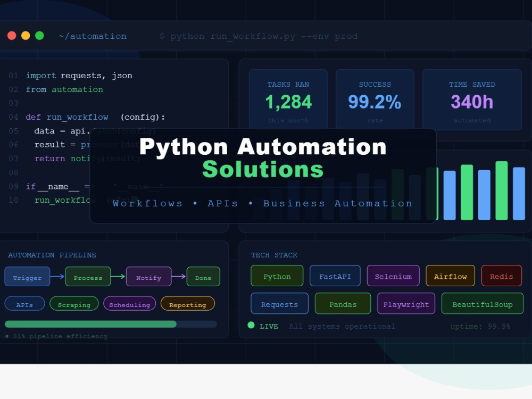Screen dimensions: 532x399
Task: Click the All systems operational text
Action: pos(342,327)
